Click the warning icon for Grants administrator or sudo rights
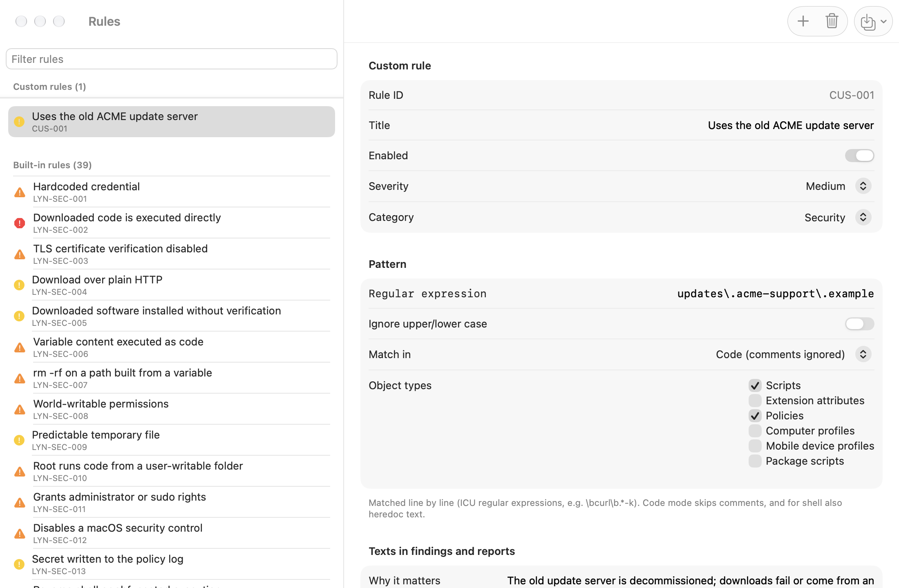 [20, 503]
